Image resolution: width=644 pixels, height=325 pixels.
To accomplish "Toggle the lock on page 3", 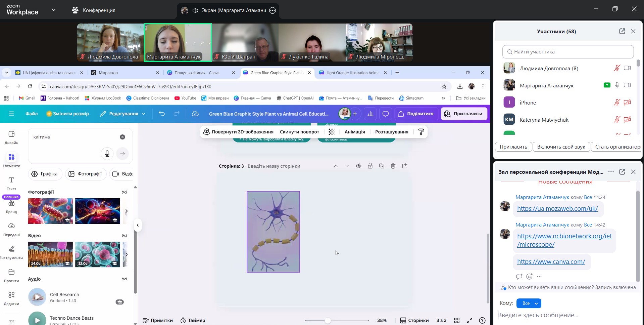I will 370,166.
